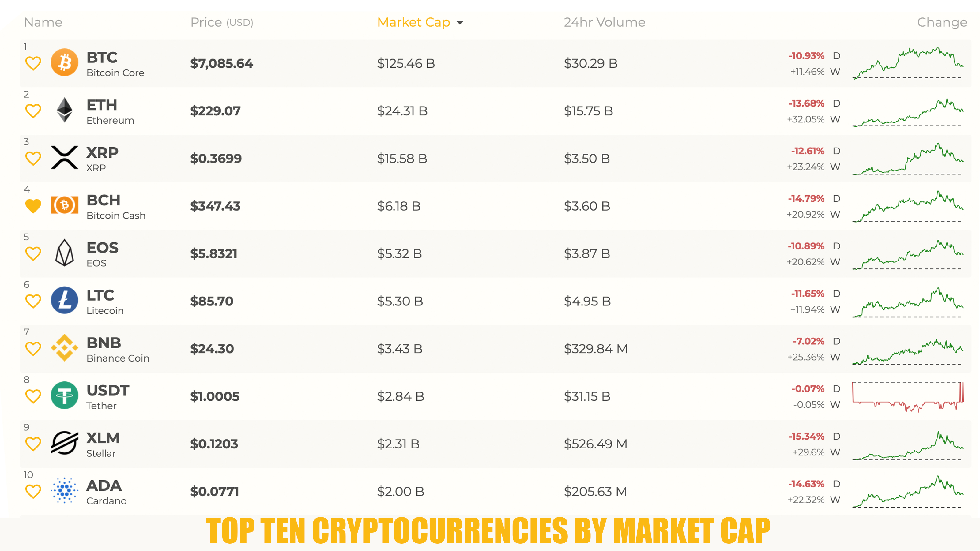The image size is (980, 551).
Task: Open the Market Cap sort dropdown arrow
Action: (460, 22)
